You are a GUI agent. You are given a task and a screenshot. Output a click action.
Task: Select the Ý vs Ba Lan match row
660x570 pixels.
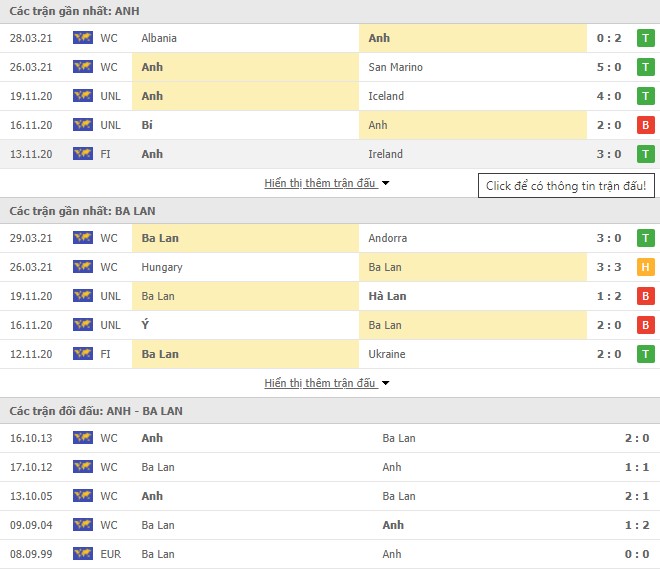[x=330, y=325]
